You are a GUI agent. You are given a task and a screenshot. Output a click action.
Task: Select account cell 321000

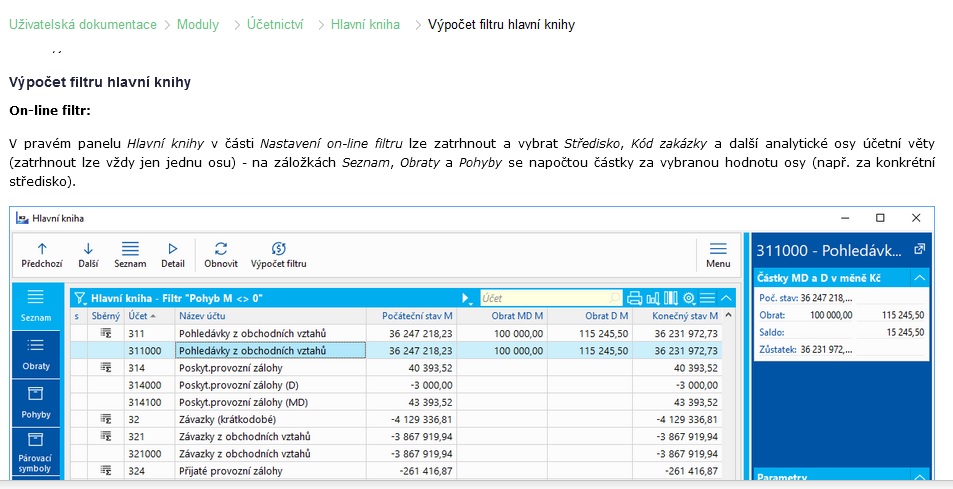150,454
